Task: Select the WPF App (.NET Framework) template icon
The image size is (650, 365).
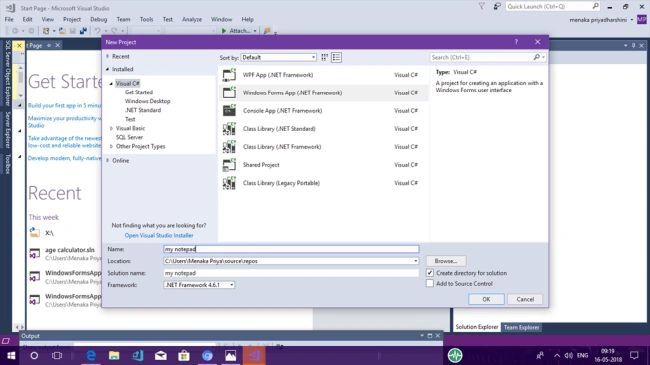Action: coord(229,75)
